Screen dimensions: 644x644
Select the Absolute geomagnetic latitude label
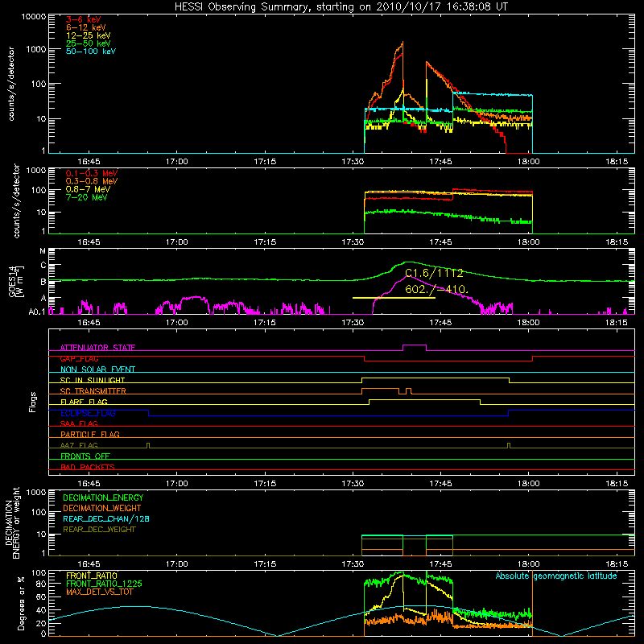point(556,576)
